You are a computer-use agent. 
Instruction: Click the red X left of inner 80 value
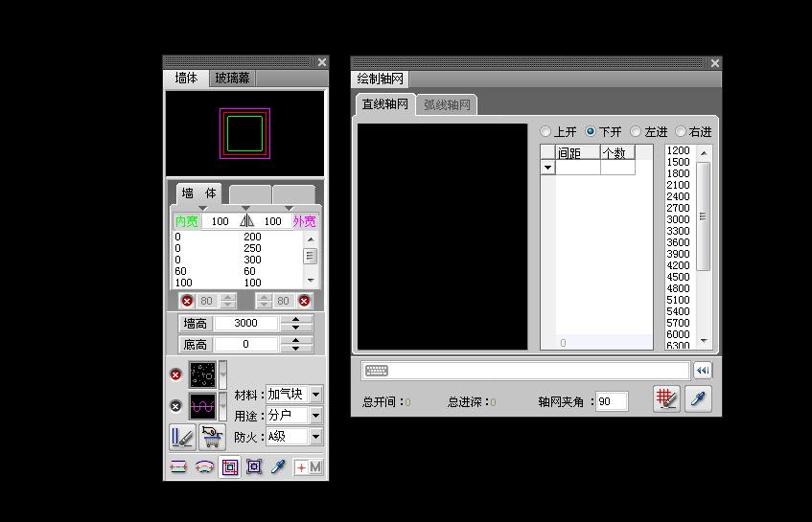pos(187,301)
